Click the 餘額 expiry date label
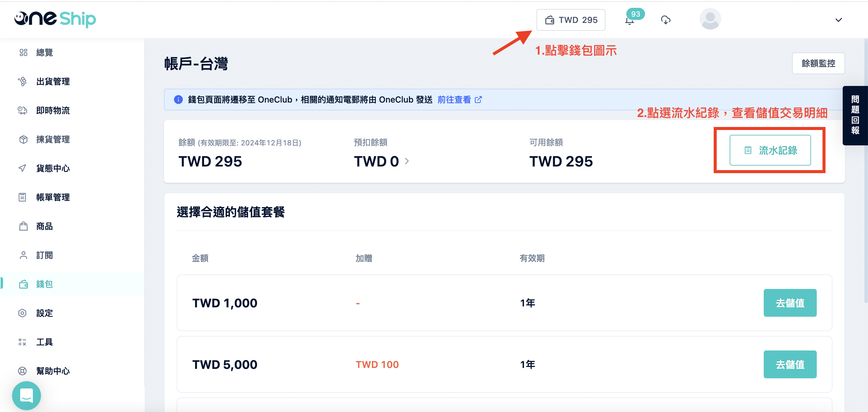 coord(240,143)
